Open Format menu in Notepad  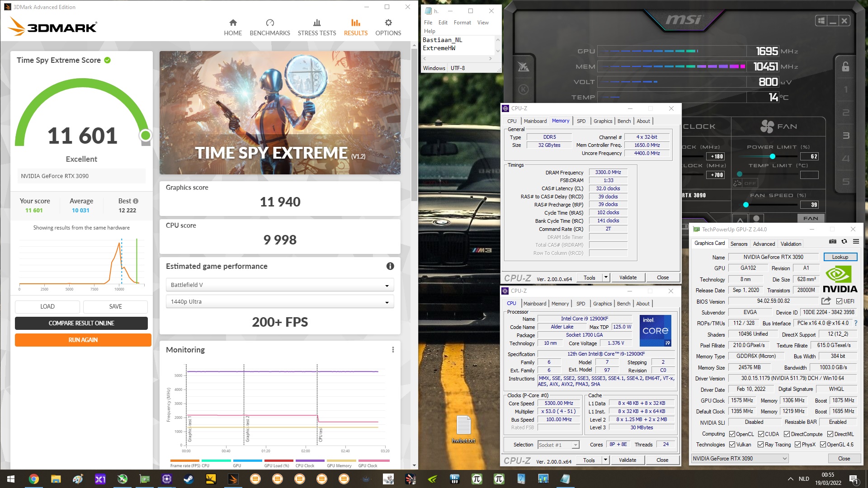462,23
